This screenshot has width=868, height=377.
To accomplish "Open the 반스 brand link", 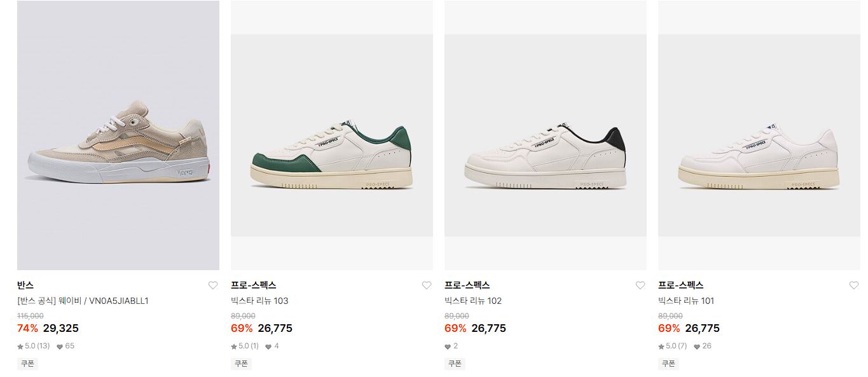I will pos(25,285).
